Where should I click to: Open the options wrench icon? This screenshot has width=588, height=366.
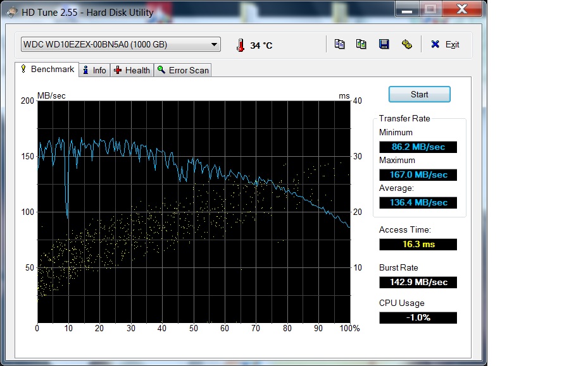(x=407, y=44)
